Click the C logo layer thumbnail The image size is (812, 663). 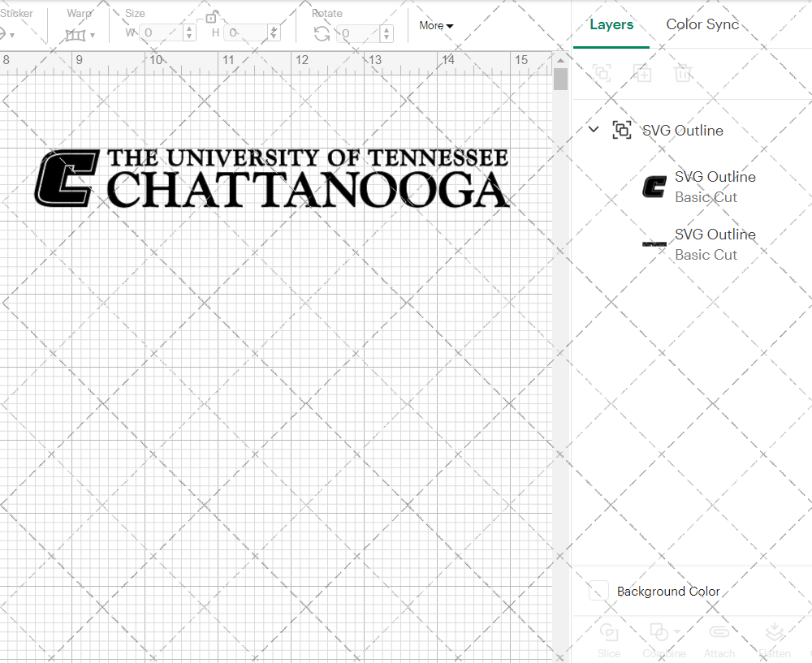pyautogui.click(x=654, y=186)
